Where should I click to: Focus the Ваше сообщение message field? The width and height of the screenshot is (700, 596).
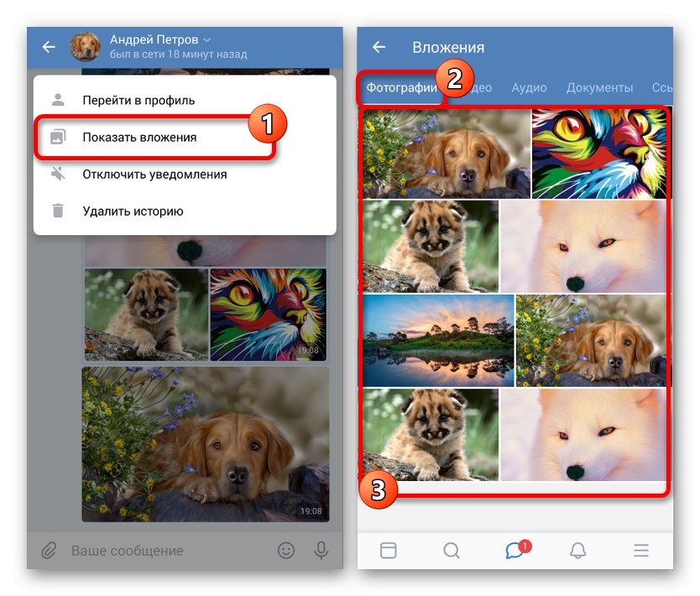point(170,551)
